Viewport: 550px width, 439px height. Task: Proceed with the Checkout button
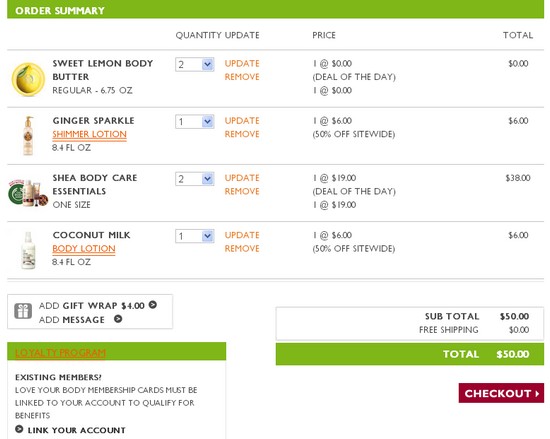pyautogui.click(x=501, y=393)
